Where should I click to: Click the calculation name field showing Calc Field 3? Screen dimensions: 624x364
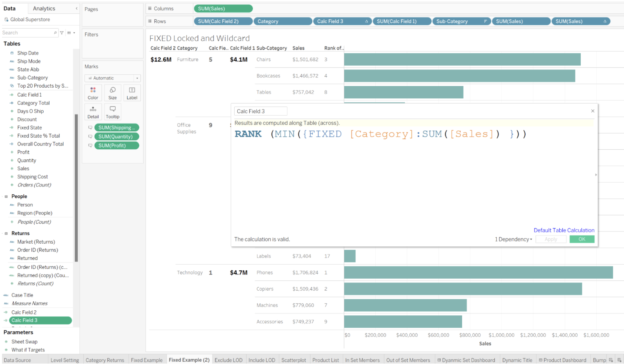(x=260, y=111)
